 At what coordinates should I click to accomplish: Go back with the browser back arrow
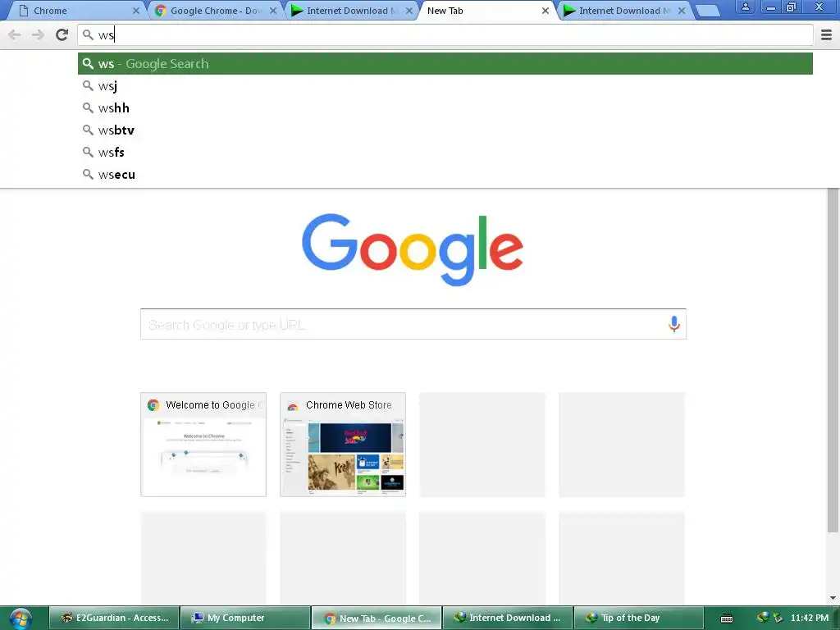pos(15,35)
